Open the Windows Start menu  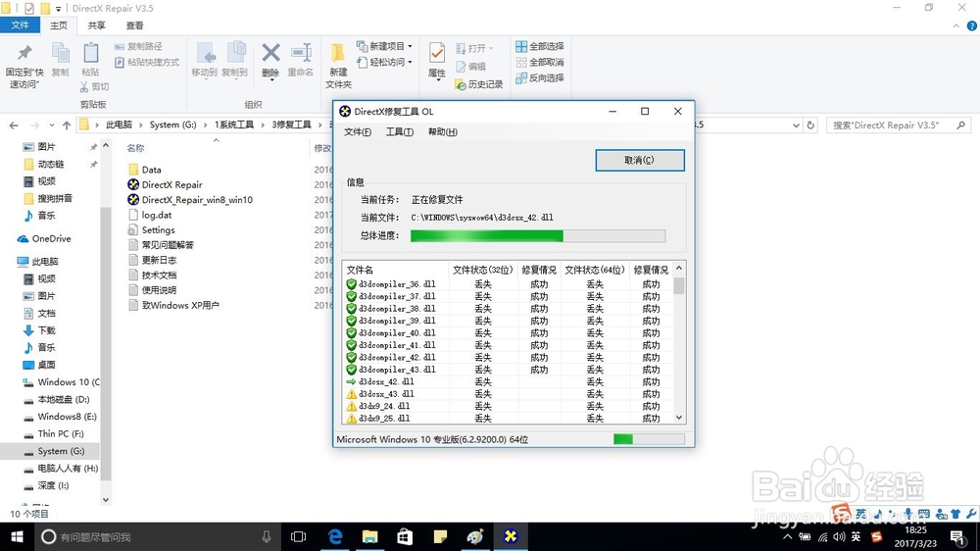click(17, 536)
